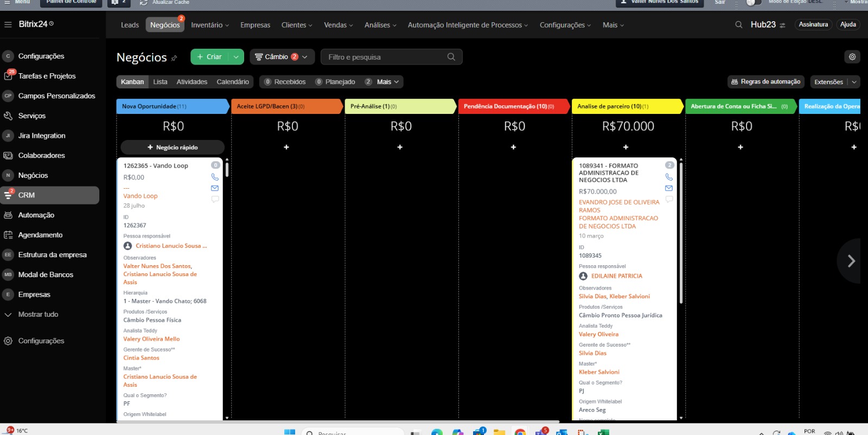Viewport: 868px width, 435px height.
Task: Click the phone icon on Vando Loop card
Action: click(x=215, y=177)
